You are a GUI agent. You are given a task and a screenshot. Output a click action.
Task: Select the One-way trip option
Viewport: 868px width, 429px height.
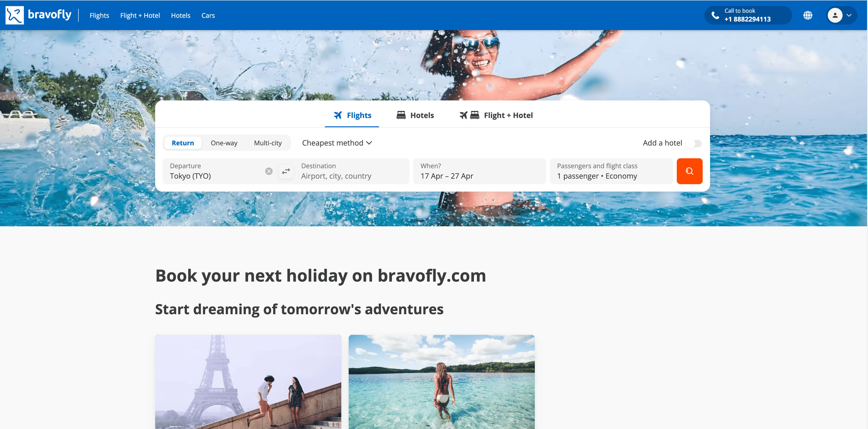click(x=224, y=143)
